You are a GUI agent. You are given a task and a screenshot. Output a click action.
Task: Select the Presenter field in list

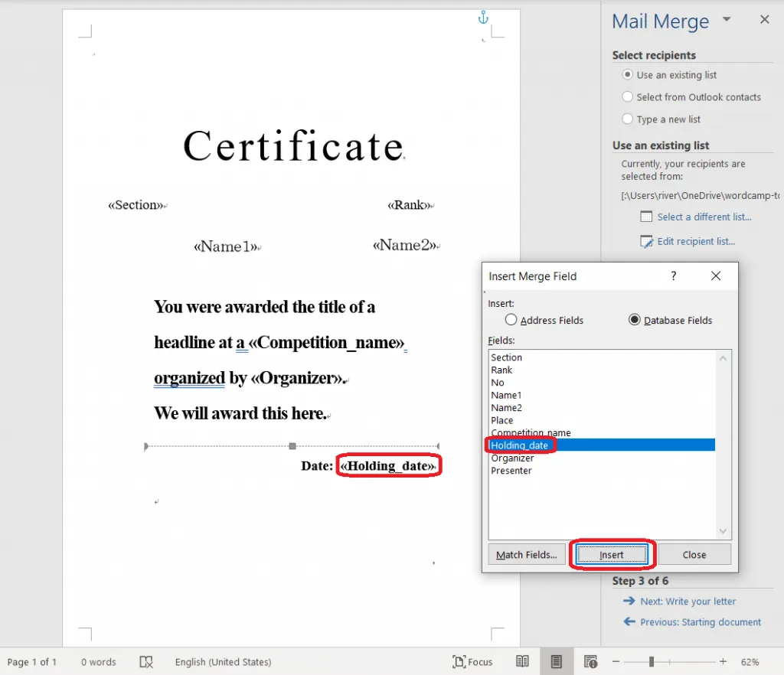pos(511,471)
